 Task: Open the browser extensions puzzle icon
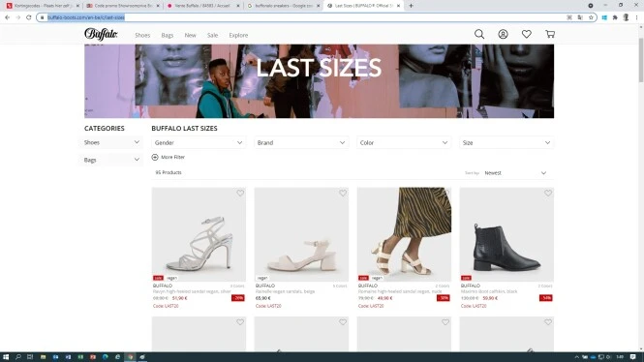click(615, 17)
